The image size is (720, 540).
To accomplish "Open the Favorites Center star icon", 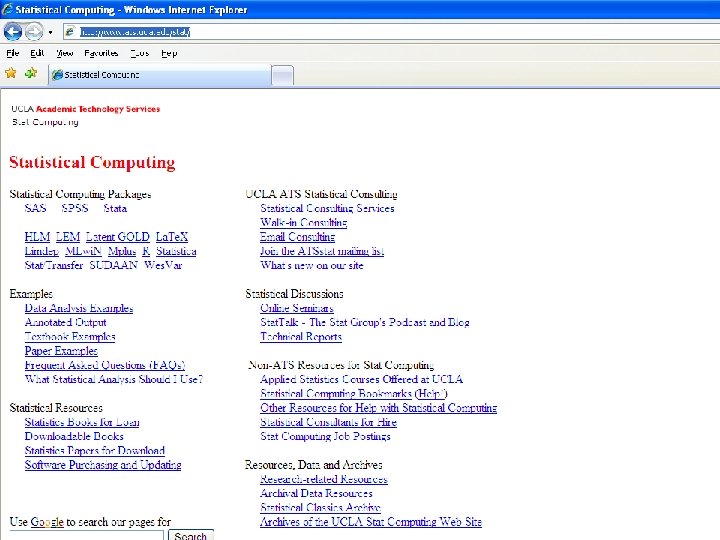I will [11, 73].
